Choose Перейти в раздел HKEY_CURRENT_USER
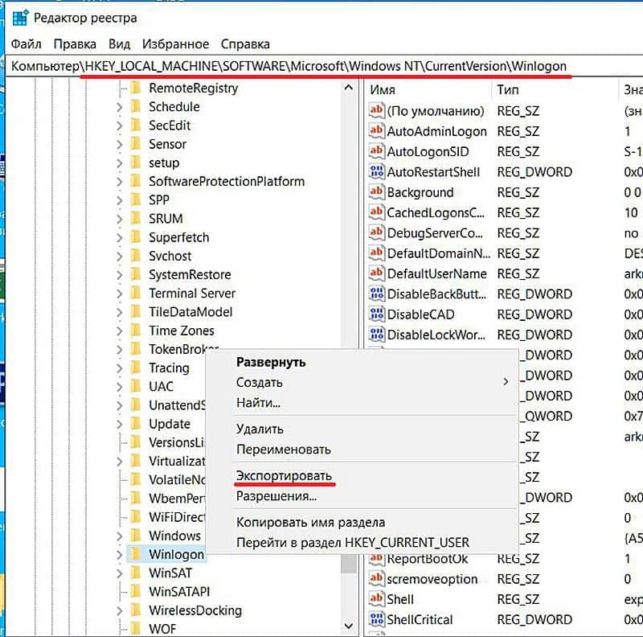The image size is (643, 637). (x=353, y=543)
